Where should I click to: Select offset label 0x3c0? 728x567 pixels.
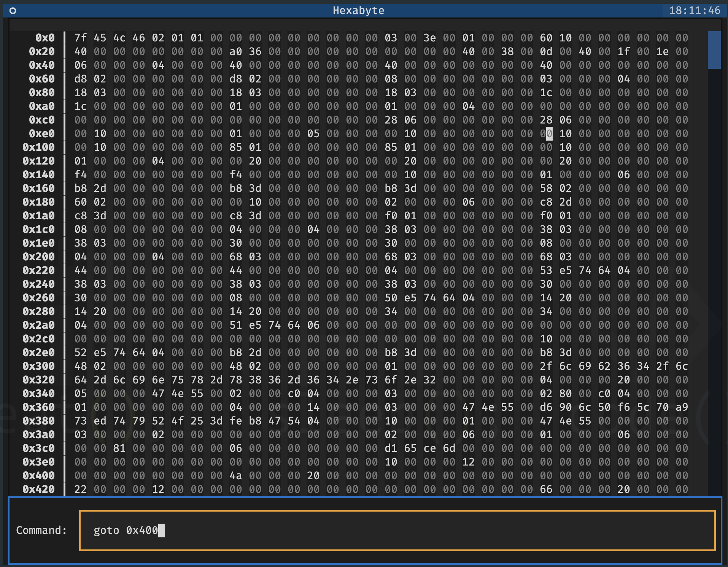point(39,448)
